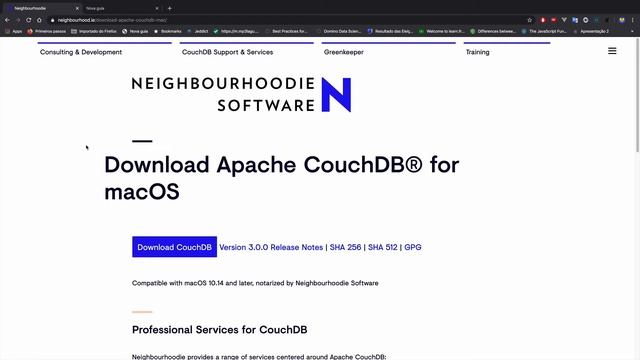This screenshot has height=360, width=640.
Task: Open the Training nav item
Action: [478, 52]
